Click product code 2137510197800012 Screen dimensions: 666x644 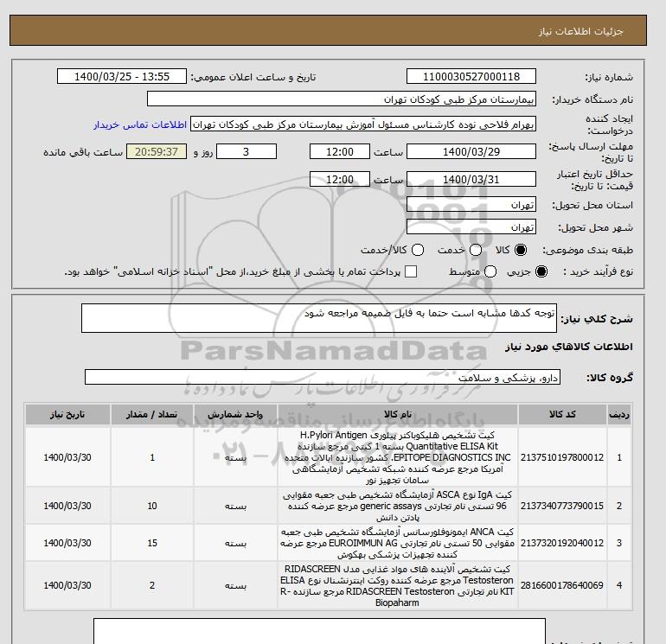tap(562, 457)
